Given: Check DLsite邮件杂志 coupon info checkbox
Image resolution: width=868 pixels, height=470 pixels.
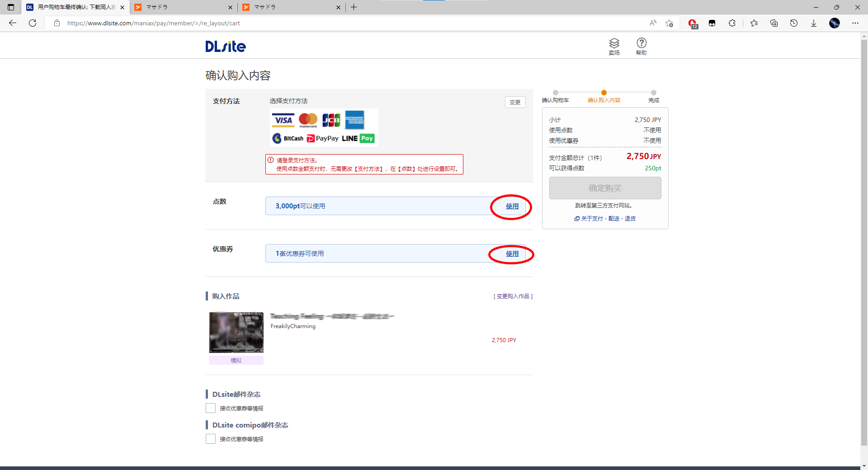Looking at the screenshot, I should (x=211, y=408).
